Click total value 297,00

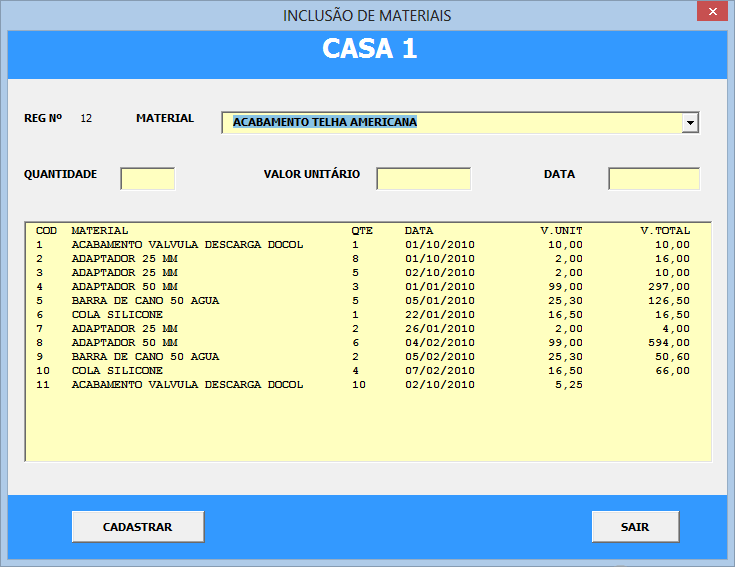[x=669, y=287]
